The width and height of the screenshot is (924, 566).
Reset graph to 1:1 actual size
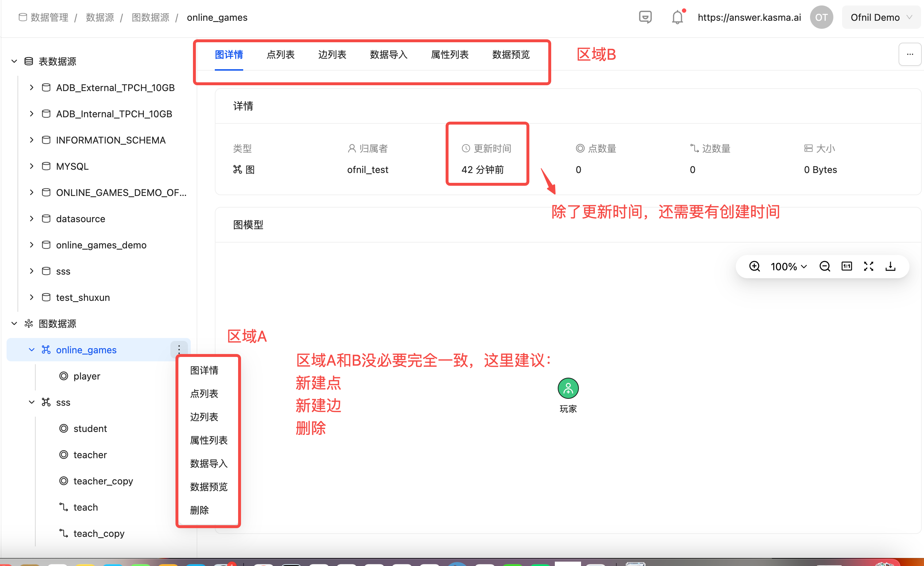click(x=847, y=266)
